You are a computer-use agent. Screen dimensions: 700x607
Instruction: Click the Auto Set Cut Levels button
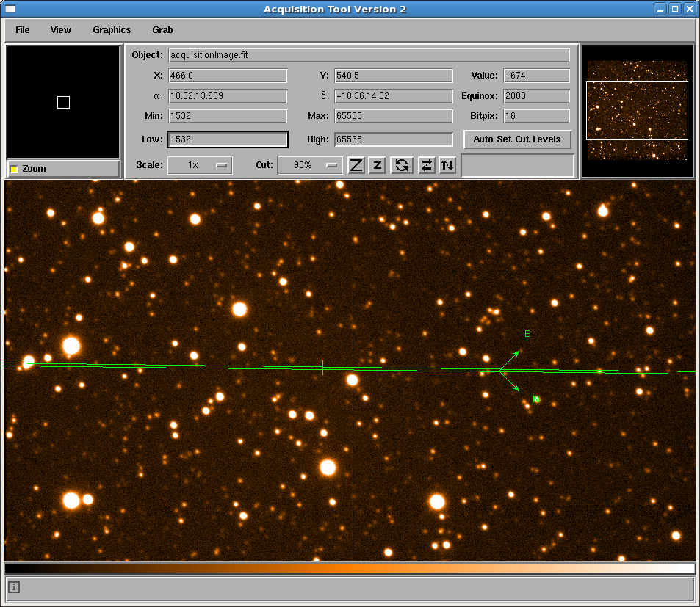[517, 139]
